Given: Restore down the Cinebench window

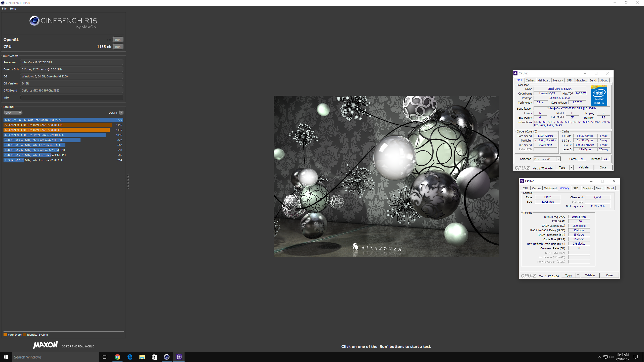Looking at the screenshot, I should [x=626, y=3].
